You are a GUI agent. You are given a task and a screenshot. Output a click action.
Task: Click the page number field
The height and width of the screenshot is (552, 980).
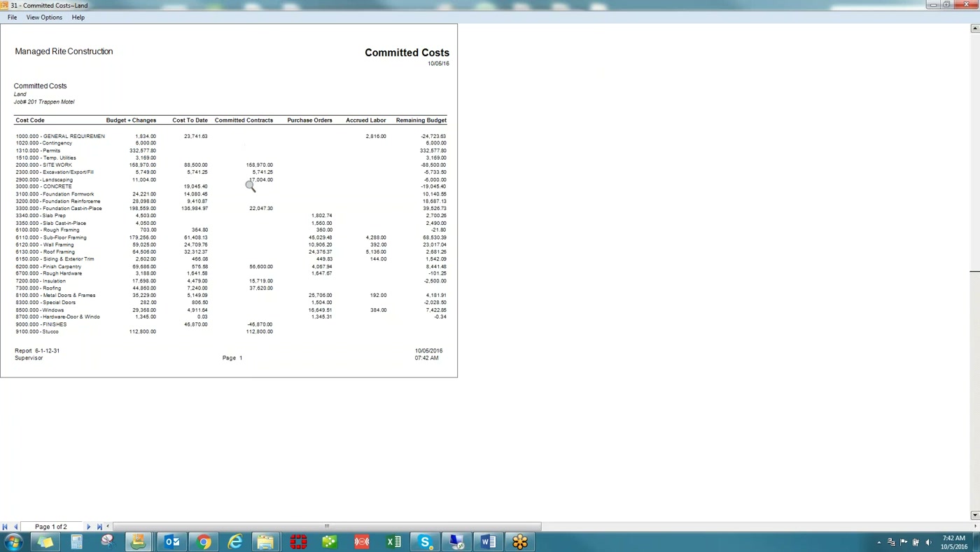tap(51, 526)
